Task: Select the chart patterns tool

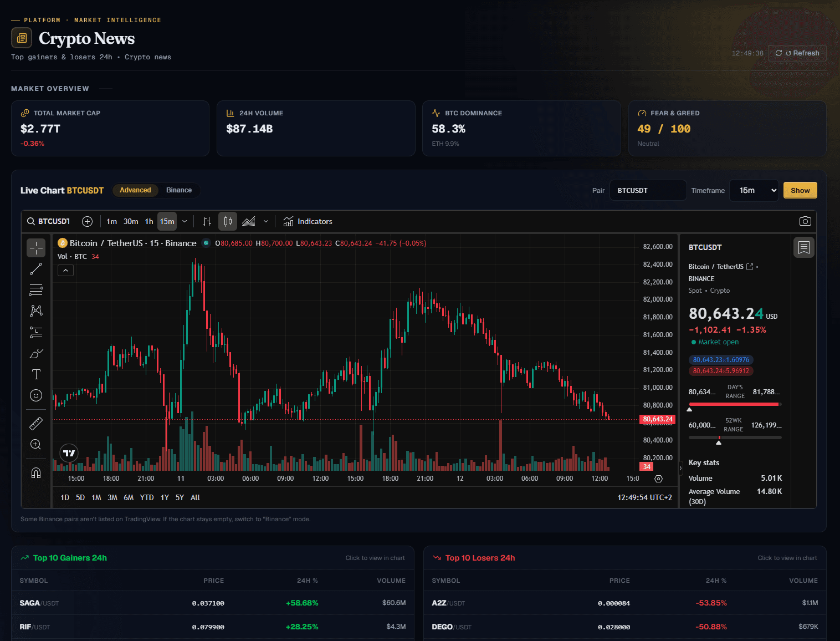Action: click(x=36, y=311)
